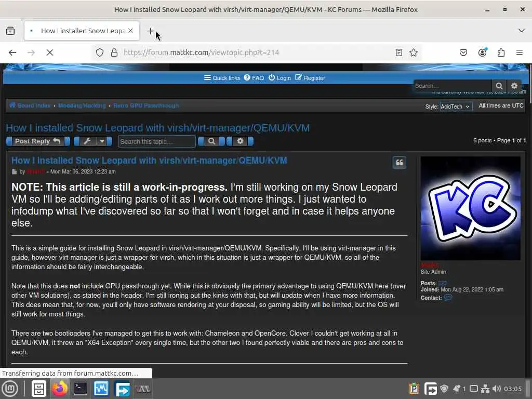The width and height of the screenshot is (532, 399).
Task: Go to forum Login
Action: (280, 78)
